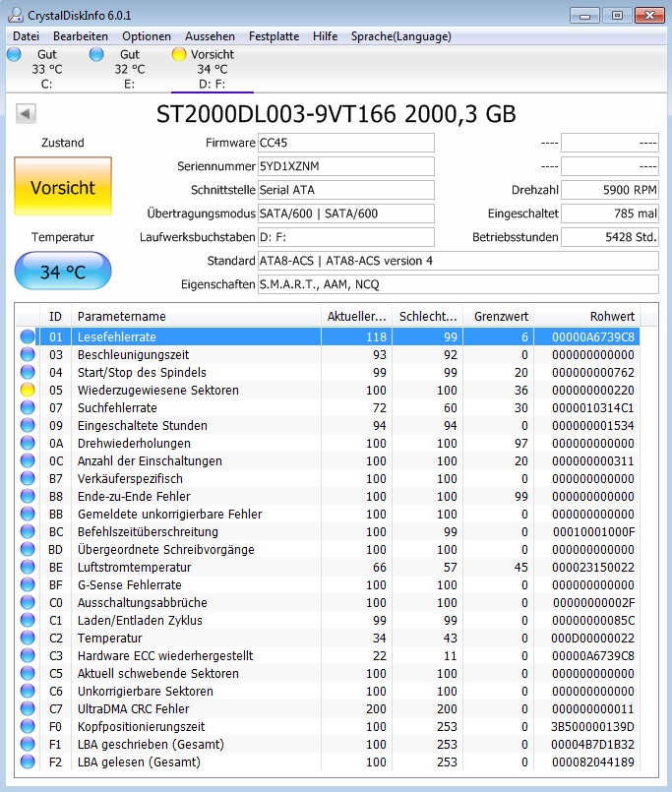Click the Drehzahl value 5900 RPM
Image resolution: width=672 pixels, height=792 pixels.
[x=609, y=190]
